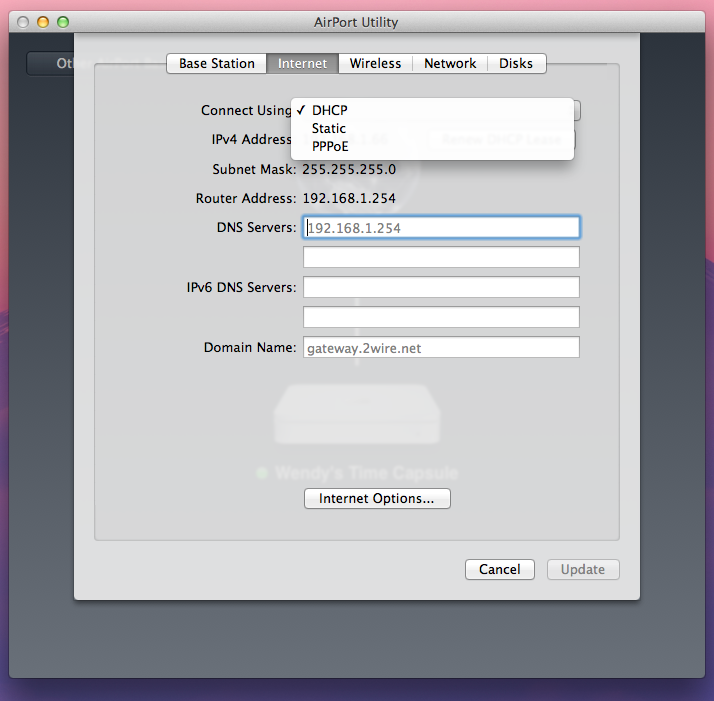
Task: Select the Internet tab
Action: tap(302, 63)
